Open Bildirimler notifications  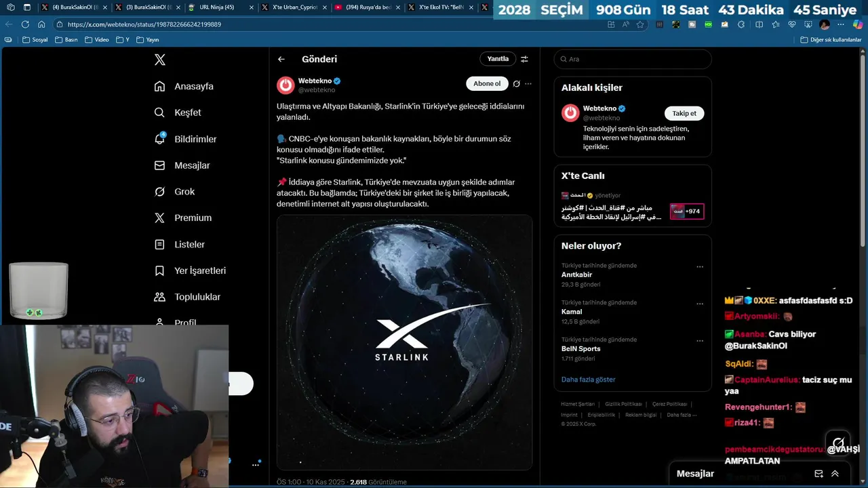[x=186, y=139]
